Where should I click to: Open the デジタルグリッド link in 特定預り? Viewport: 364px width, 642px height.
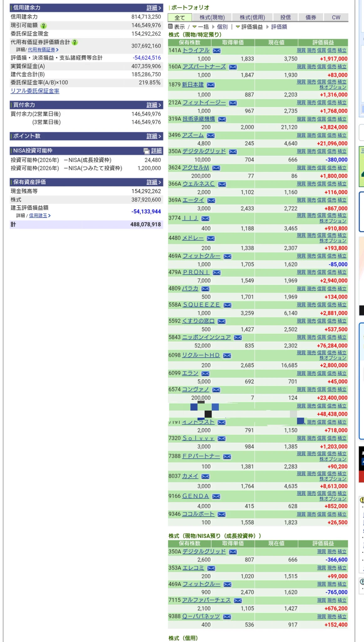coord(204,151)
